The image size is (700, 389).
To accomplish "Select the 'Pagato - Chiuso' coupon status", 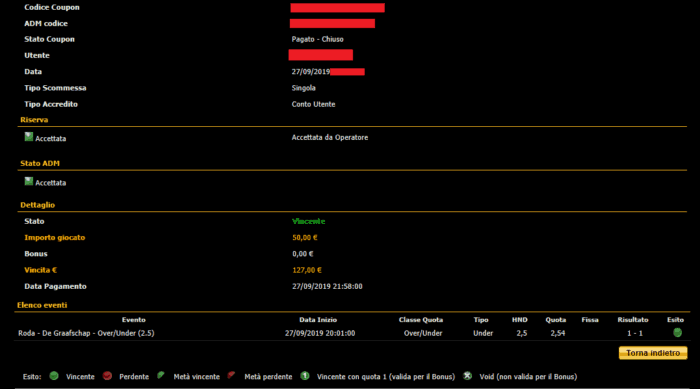I will (x=317, y=39).
